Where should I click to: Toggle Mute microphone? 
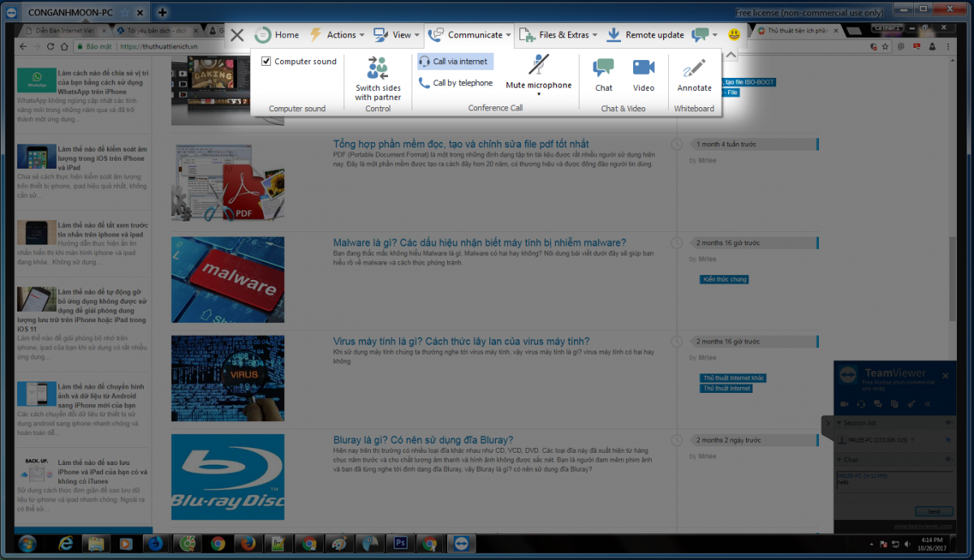point(538,73)
